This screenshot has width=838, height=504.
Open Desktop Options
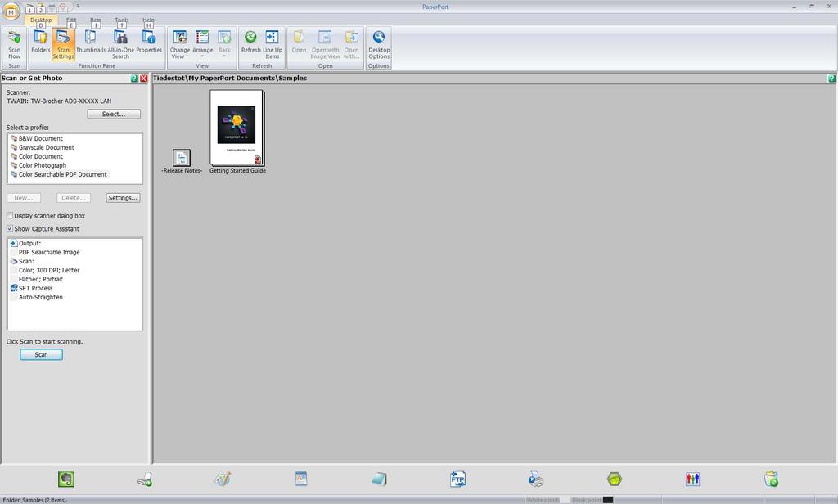tap(379, 44)
